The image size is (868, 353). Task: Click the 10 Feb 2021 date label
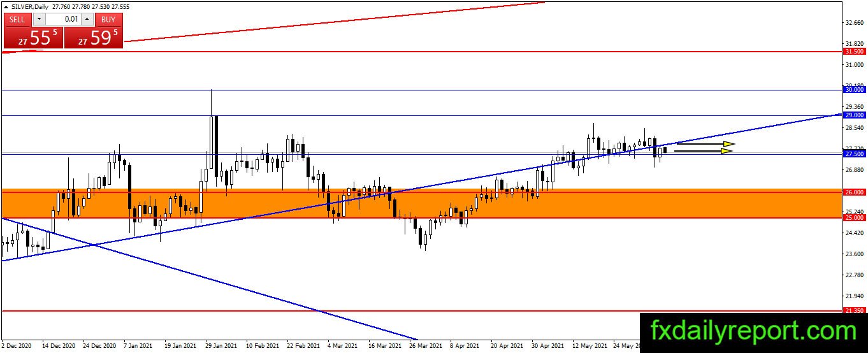(x=262, y=346)
